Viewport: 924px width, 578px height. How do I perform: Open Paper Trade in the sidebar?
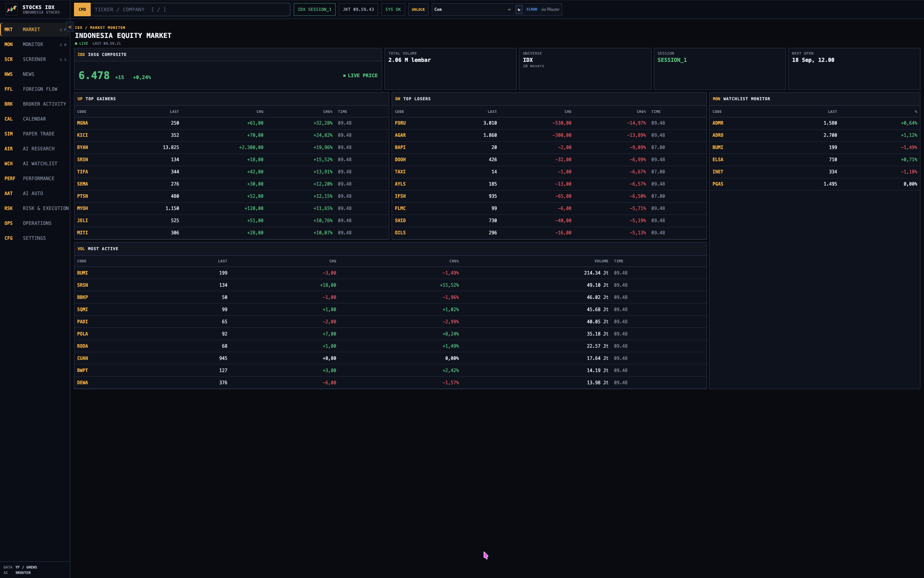[35, 134]
